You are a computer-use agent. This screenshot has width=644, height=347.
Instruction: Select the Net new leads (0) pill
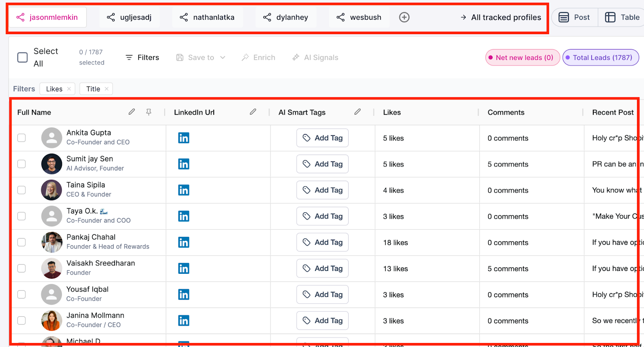click(522, 57)
